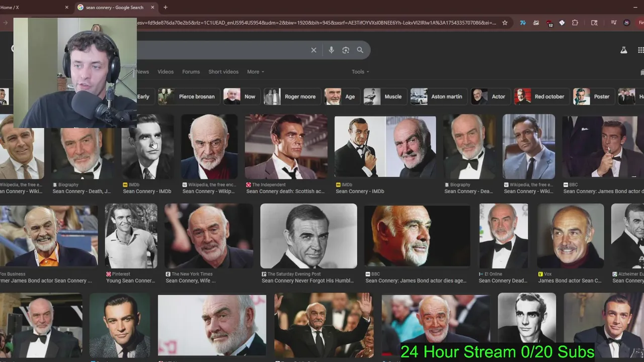Viewport: 644px width, 362px height.
Task: Switch to the Short videos tab
Action: point(223,72)
